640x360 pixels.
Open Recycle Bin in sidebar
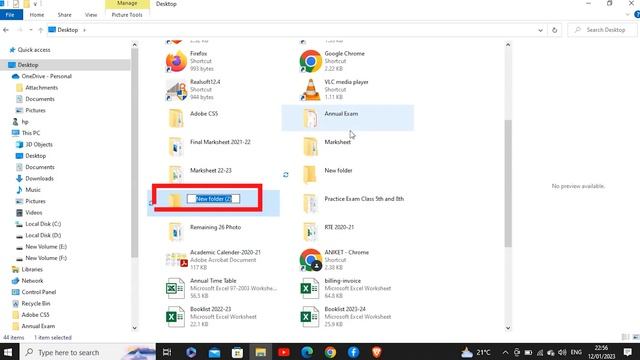tap(36, 304)
